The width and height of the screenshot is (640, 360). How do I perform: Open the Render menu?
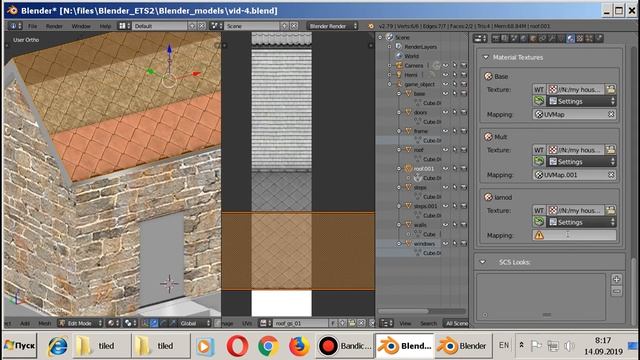click(54, 26)
